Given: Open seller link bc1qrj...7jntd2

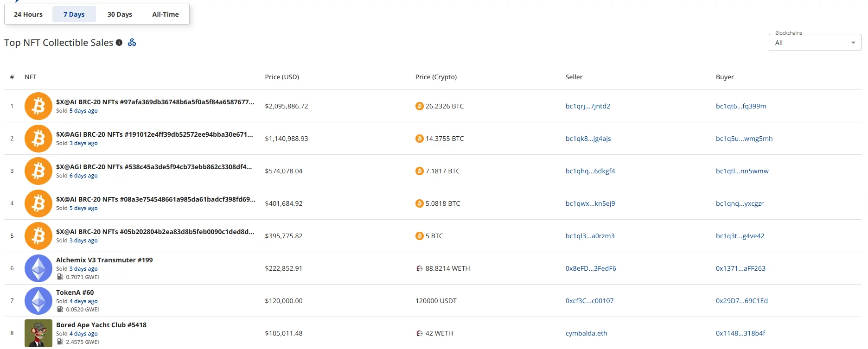Looking at the screenshot, I should (x=588, y=106).
